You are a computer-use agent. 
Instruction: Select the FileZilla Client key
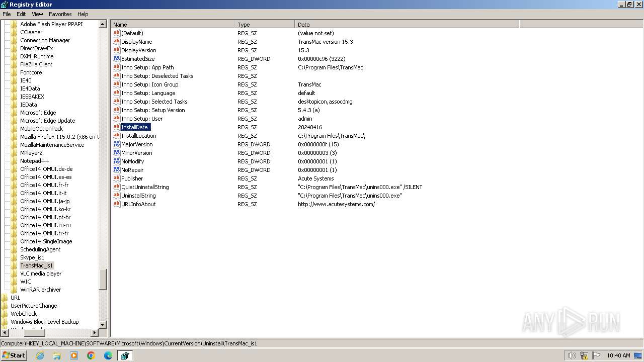click(36, 64)
